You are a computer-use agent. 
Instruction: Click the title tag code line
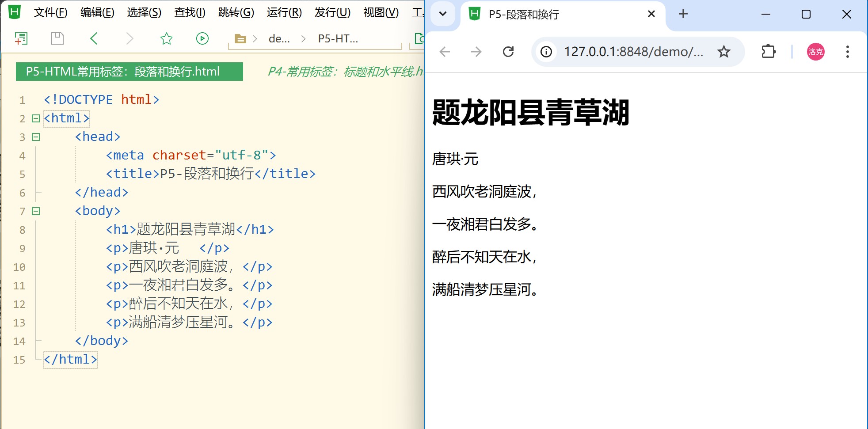coord(210,174)
